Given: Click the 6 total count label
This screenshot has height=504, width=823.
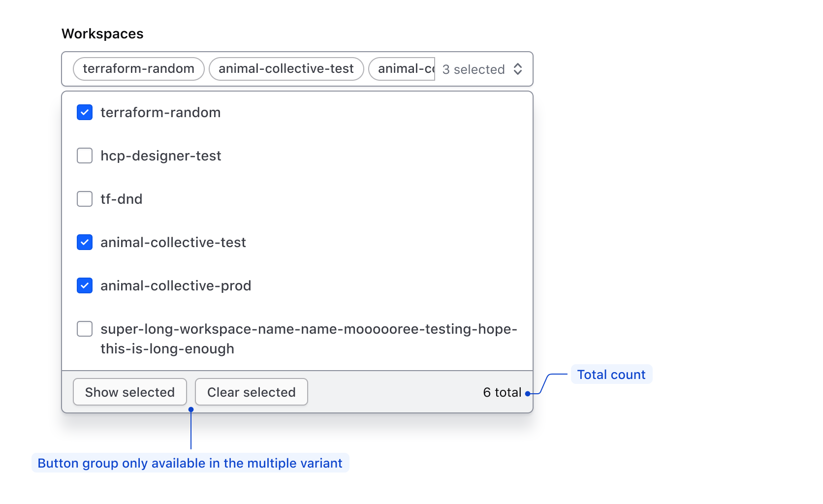Looking at the screenshot, I should tap(502, 392).
